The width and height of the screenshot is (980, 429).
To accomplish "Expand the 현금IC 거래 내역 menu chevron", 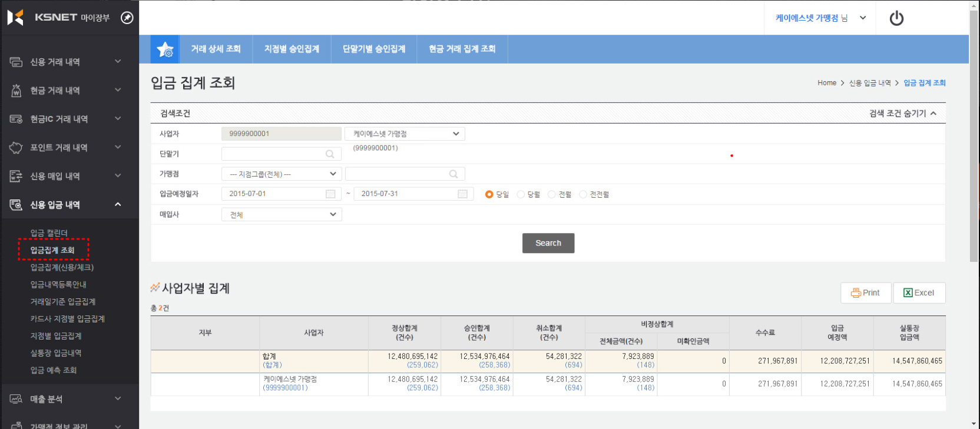I will click(118, 118).
